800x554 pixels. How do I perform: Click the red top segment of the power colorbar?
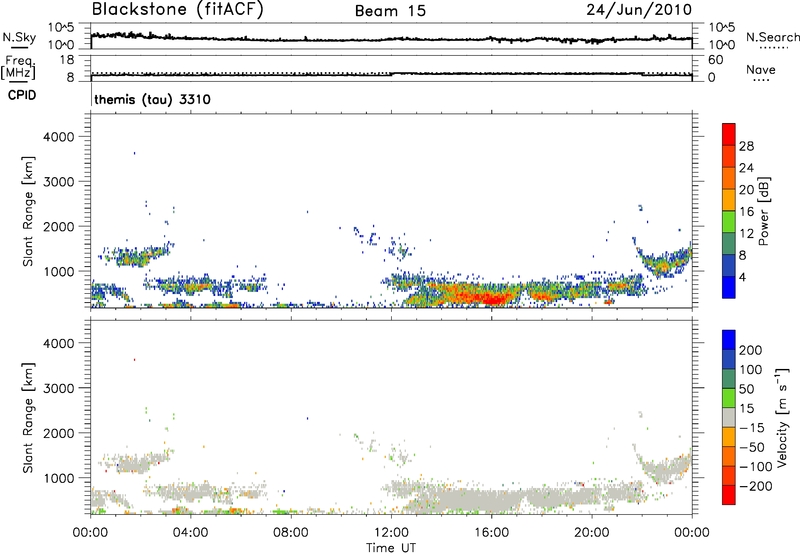click(729, 134)
